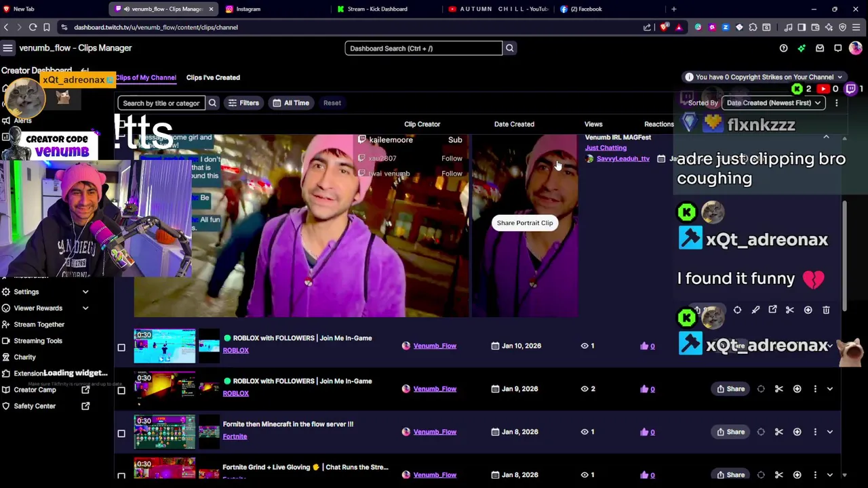This screenshot has height=488, width=868.
Task: Open the hamburger menu beside Clips Manager title
Action: [x=7, y=48]
